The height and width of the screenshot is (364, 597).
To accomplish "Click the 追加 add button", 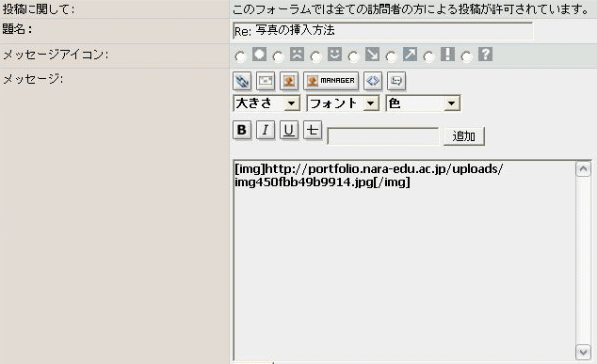I will (464, 136).
